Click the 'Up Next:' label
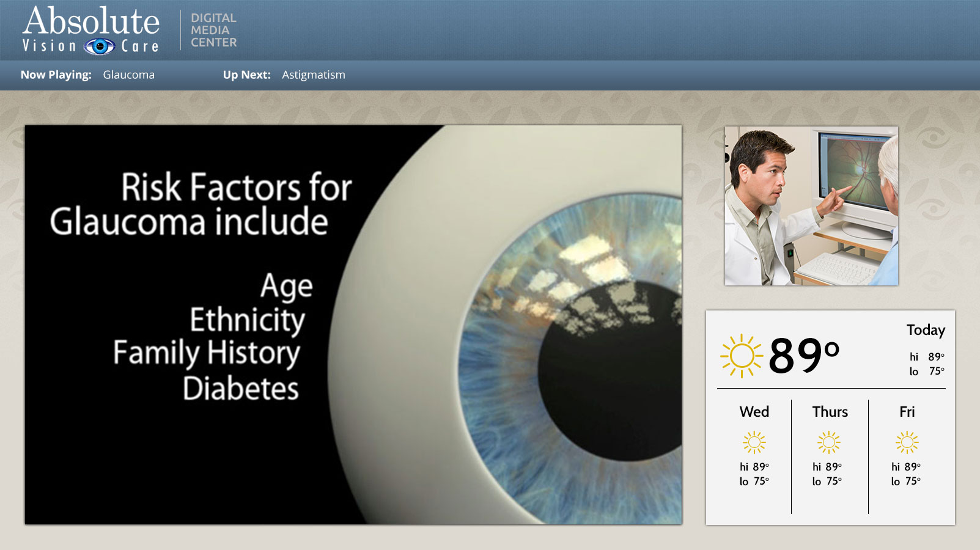 click(246, 75)
